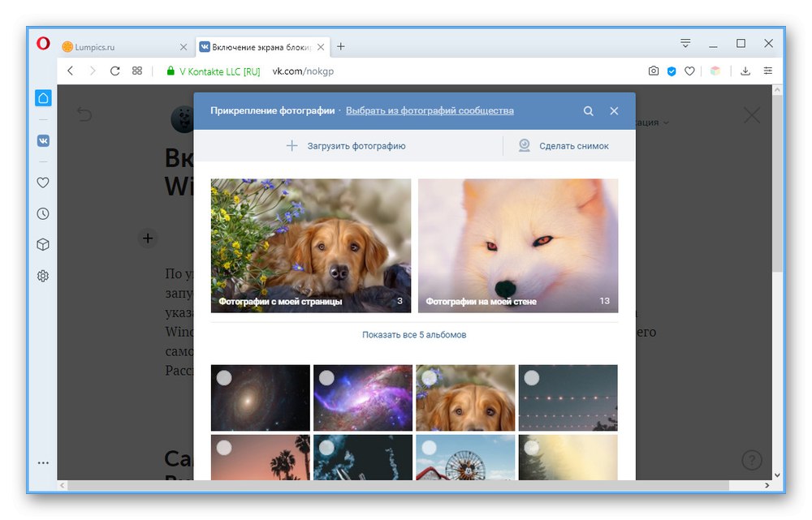Add page to bookmarks heart icon
Viewport: 812px width, 520px height.
(x=689, y=71)
